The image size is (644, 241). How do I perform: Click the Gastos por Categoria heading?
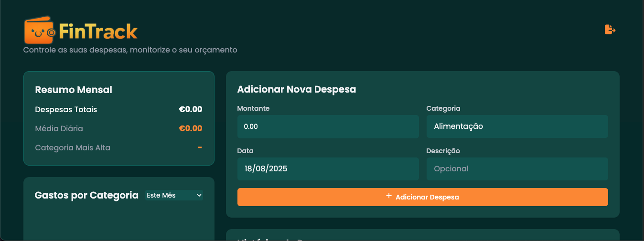(86, 195)
